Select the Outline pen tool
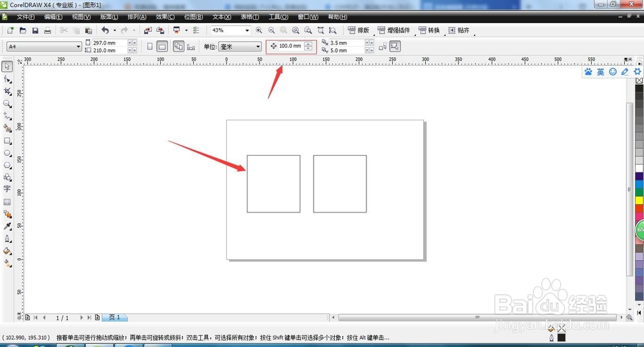The image size is (644, 347). coord(7,239)
